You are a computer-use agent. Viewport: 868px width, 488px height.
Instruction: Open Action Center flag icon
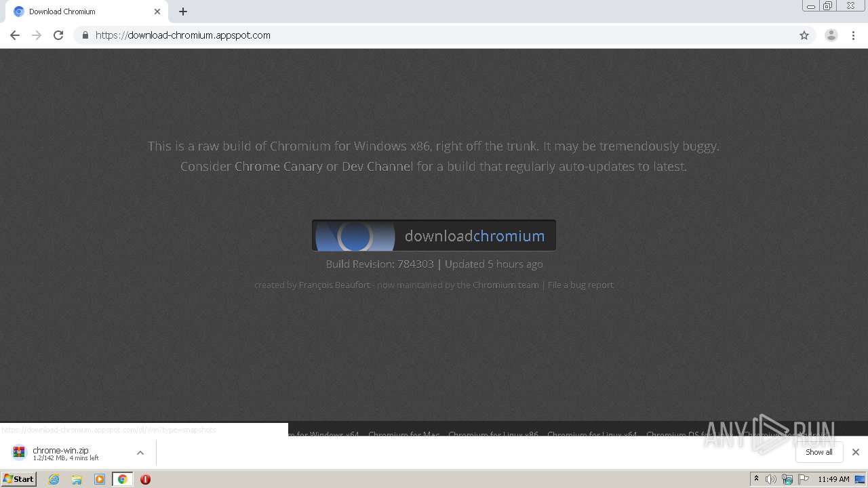pos(804,479)
